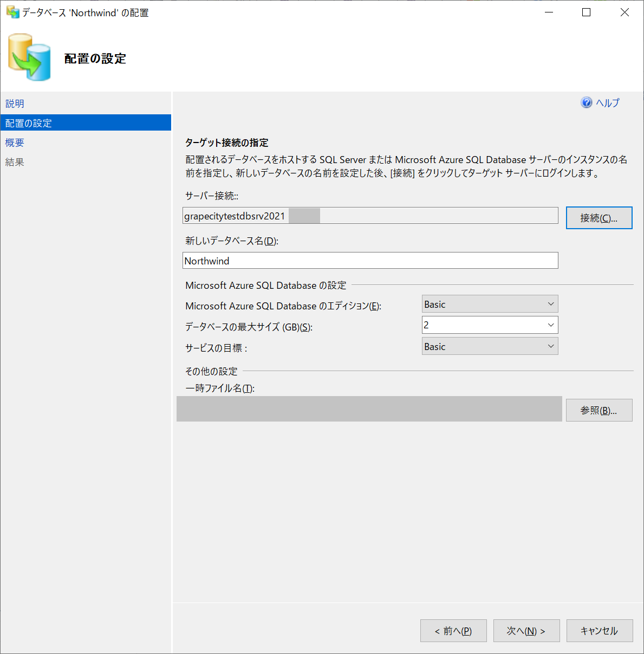Go back with the 前へ(P) button

tap(453, 631)
